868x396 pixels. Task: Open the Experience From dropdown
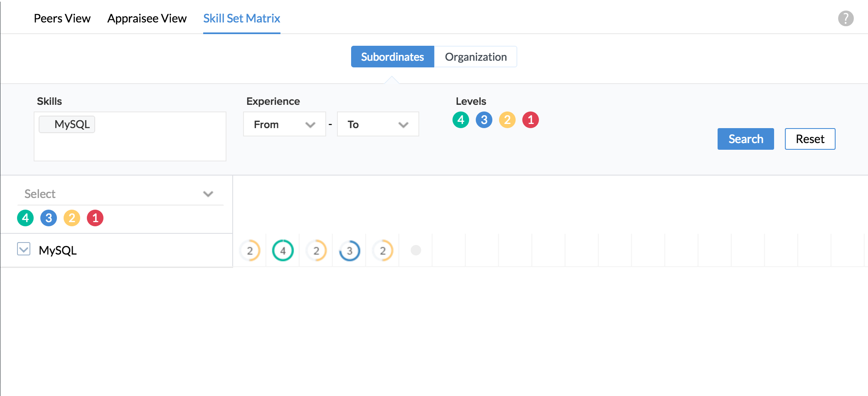point(284,124)
